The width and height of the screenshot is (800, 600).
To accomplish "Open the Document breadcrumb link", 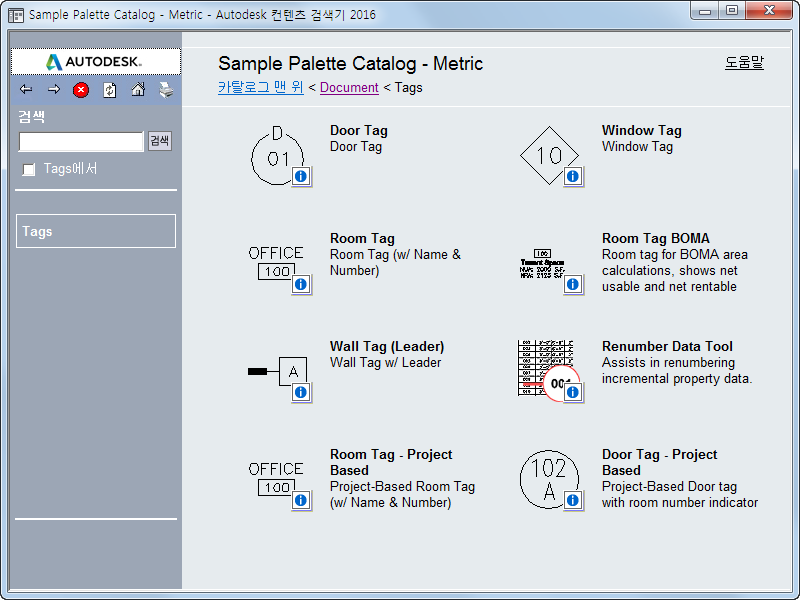I will click(349, 88).
